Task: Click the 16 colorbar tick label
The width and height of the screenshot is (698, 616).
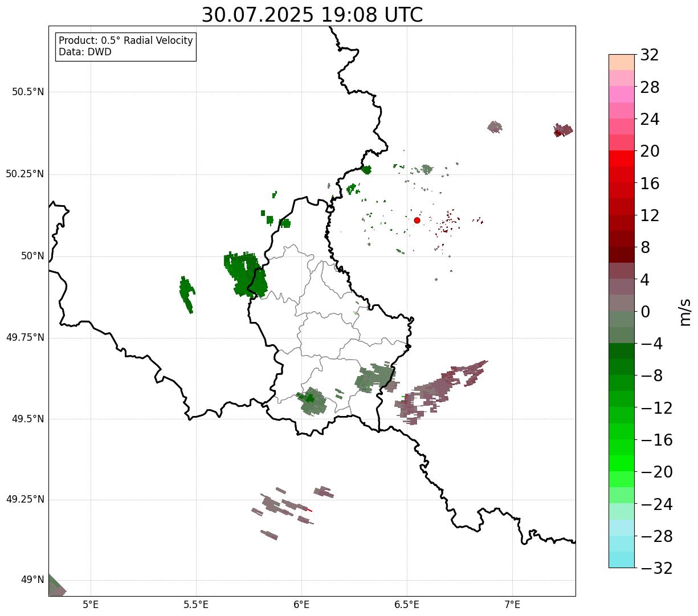Action: point(650,183)
